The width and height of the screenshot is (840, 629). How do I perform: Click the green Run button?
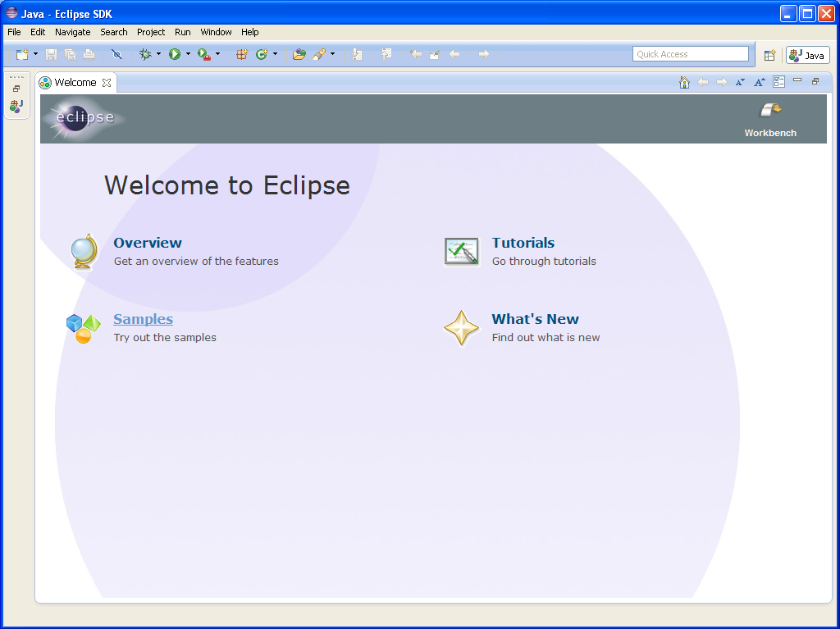pos(175,54)
